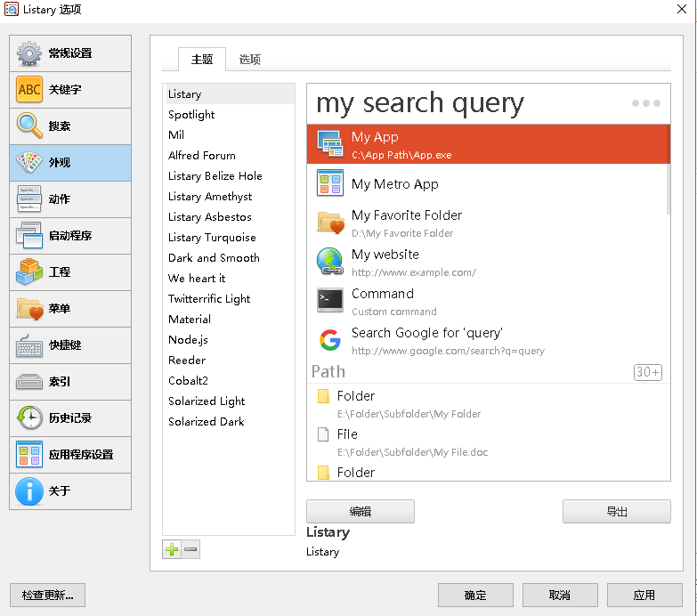Click http://www.example.com/ result text
The width and height of the screenshot is (697, 616).
pyautogui.click(x=413, y=272)
